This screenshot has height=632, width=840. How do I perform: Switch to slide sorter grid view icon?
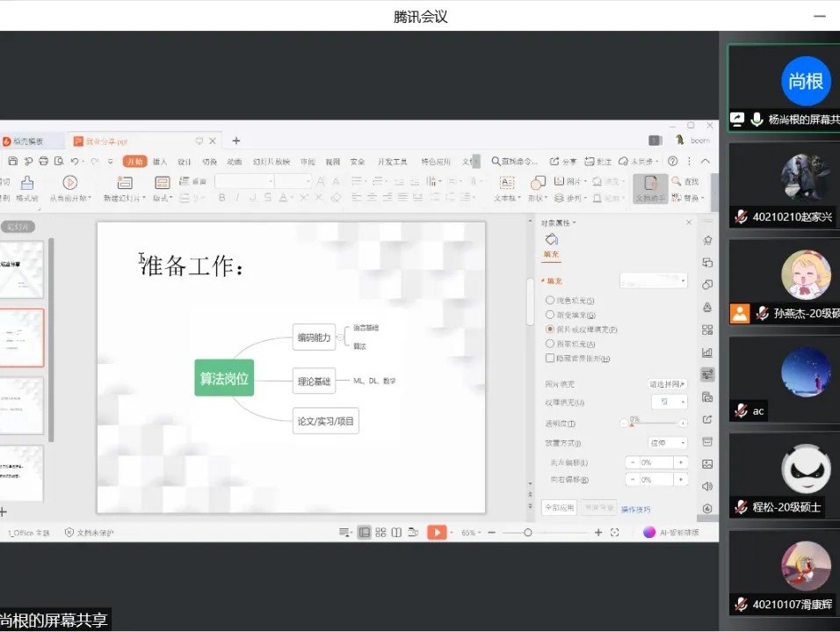(380, 533)
